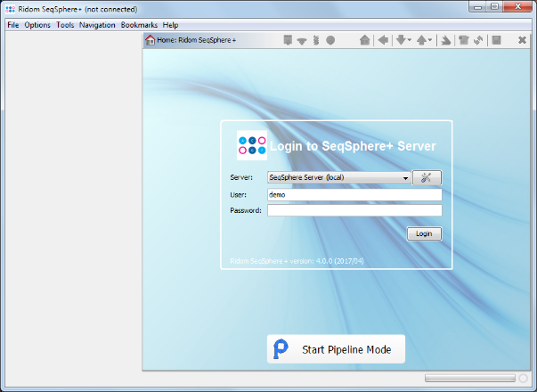The height and width of the screenshot is (392, 537).
Task: Open the File menu
Action: [x=13, y=25]
